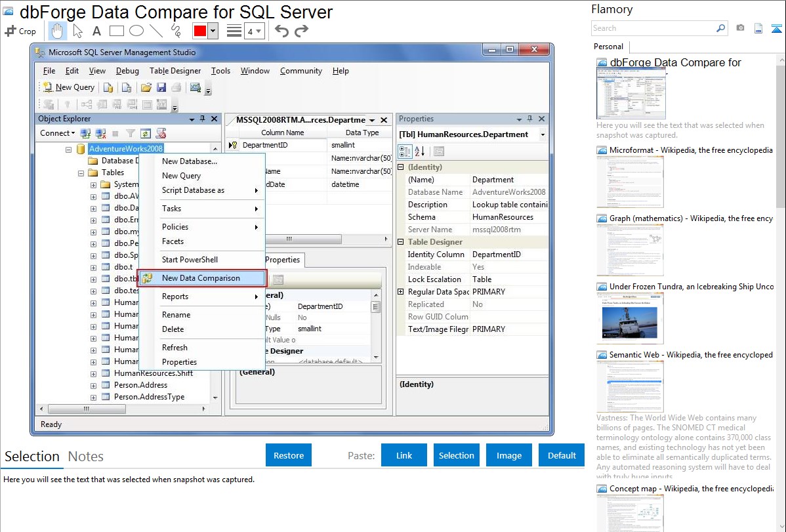Switch to the Notes tab
This screenshot has width=786, height=532.
pos(86,457)
